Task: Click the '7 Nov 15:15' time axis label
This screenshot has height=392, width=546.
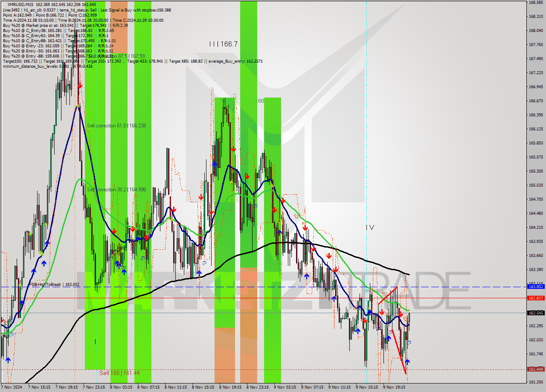Action: click(39, 388)
